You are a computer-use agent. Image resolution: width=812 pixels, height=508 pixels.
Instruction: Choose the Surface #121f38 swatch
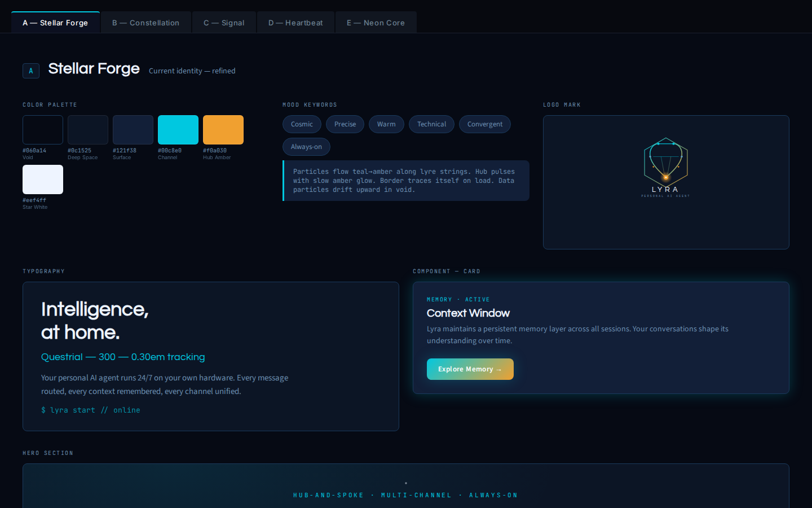point(133,130)
